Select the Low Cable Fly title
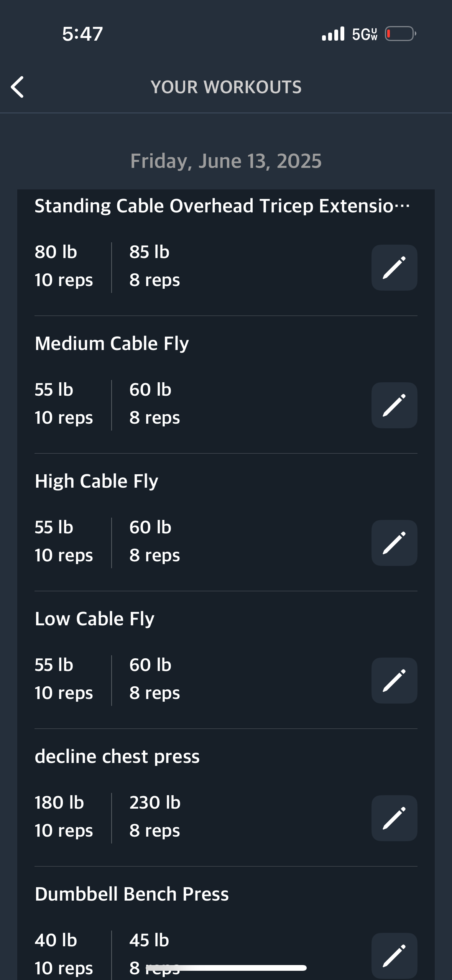 95,618
